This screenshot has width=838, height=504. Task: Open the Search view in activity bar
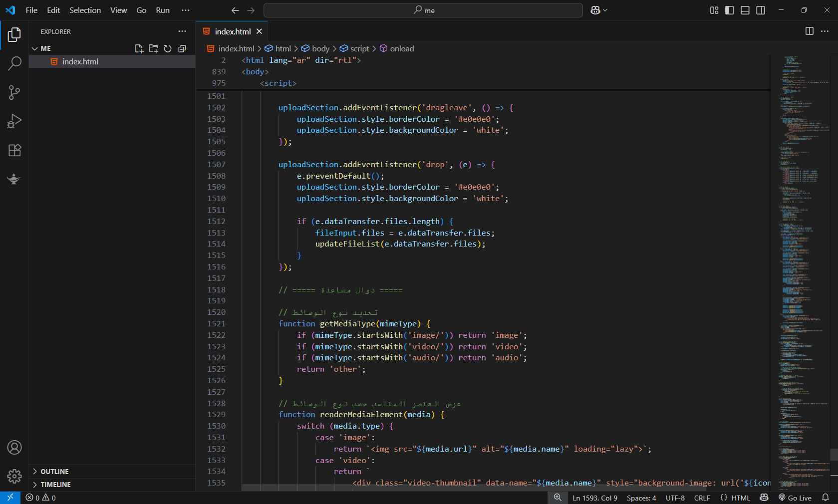(x=14, y=63)
